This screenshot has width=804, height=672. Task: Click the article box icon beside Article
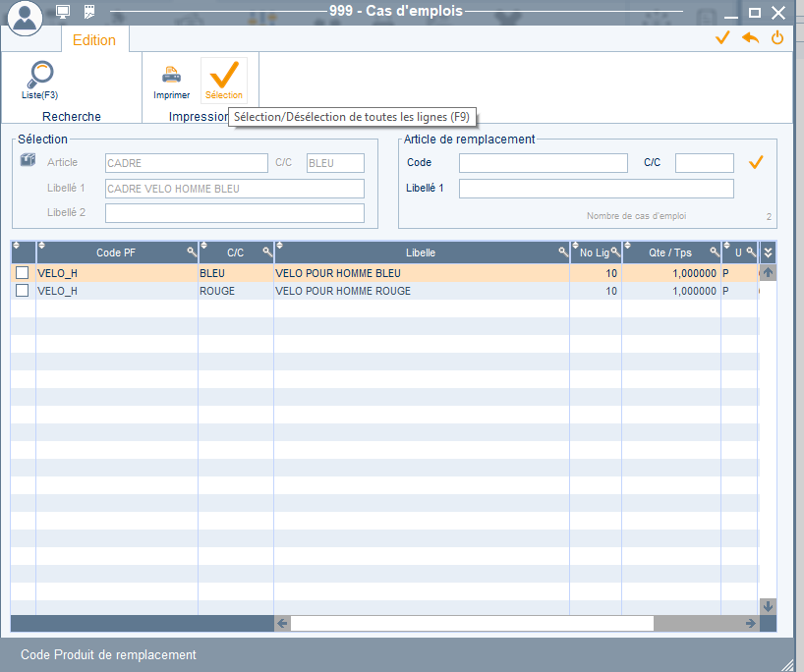[28, 160]
